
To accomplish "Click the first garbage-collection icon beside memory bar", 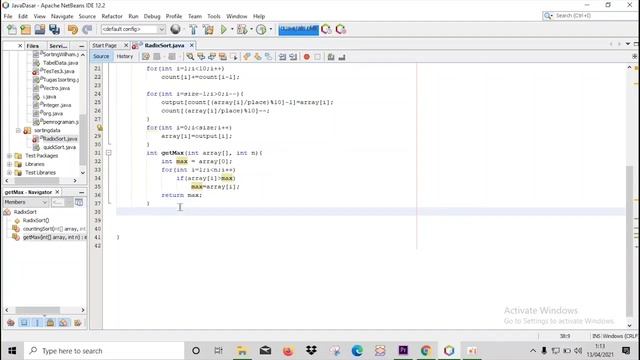I will pos(327,29).
